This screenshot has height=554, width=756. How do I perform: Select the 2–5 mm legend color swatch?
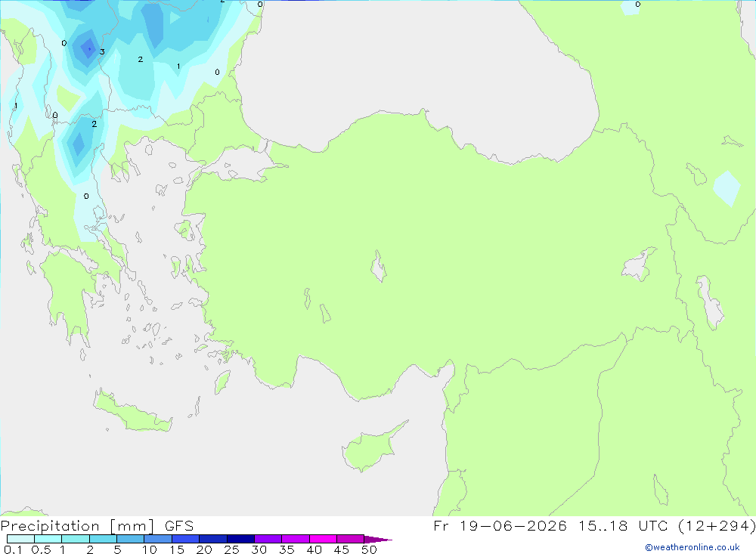coord(103,539)
